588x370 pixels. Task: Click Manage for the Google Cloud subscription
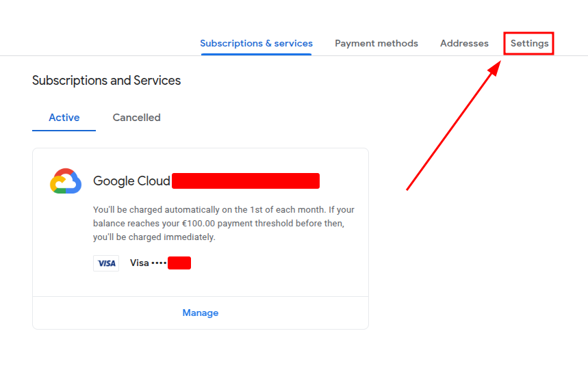coord(201,313)
